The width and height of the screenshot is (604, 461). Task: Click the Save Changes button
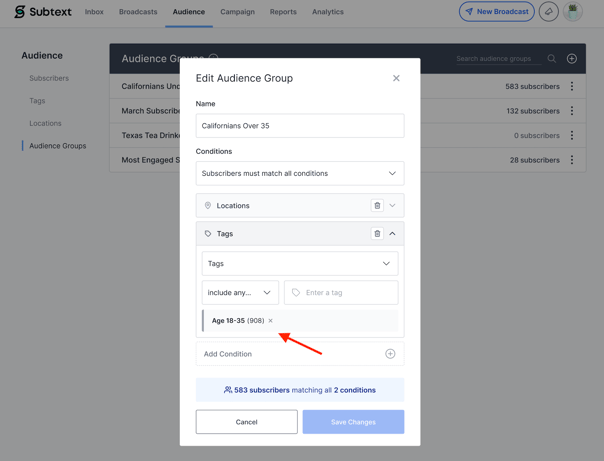tap(353, 422)
